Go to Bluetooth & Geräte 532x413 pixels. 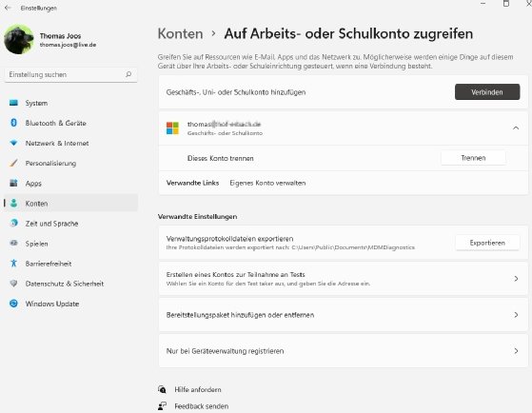(x=71, y=123)
